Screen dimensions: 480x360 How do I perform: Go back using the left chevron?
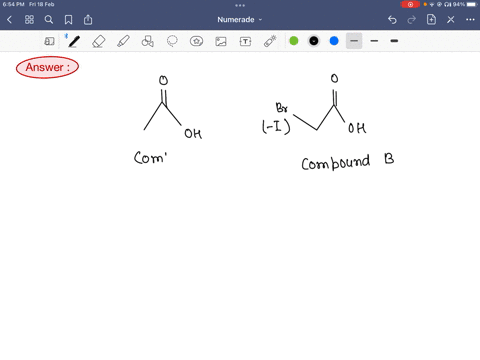coord(9,20)
